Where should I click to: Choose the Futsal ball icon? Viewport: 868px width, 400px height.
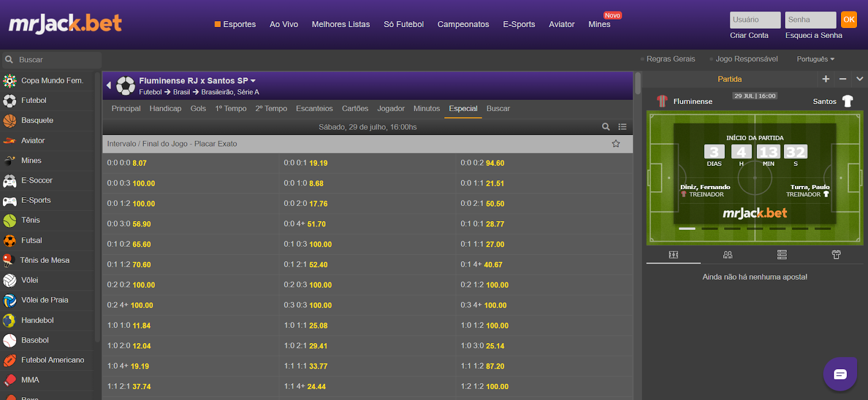pos(10,241)
